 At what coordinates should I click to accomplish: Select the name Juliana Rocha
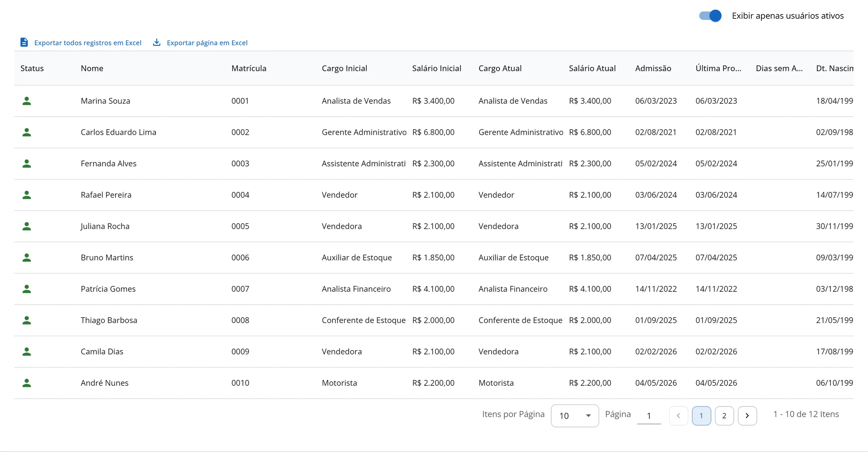[105, 226]
